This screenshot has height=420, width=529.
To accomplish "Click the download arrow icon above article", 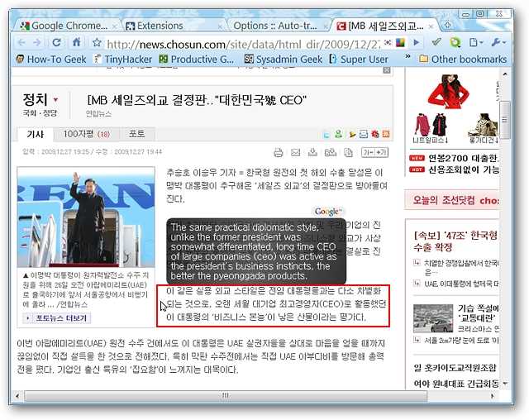I will (312, 152).
